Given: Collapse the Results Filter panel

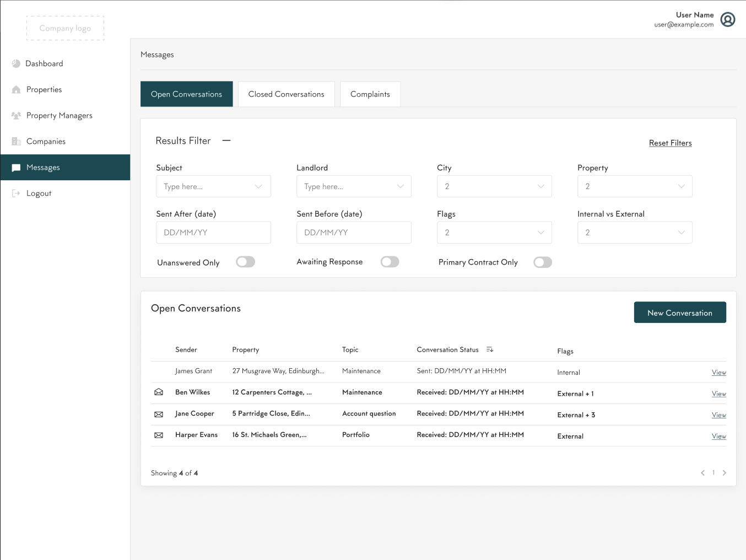Looking at the screenshot, I should click(226, 141).
